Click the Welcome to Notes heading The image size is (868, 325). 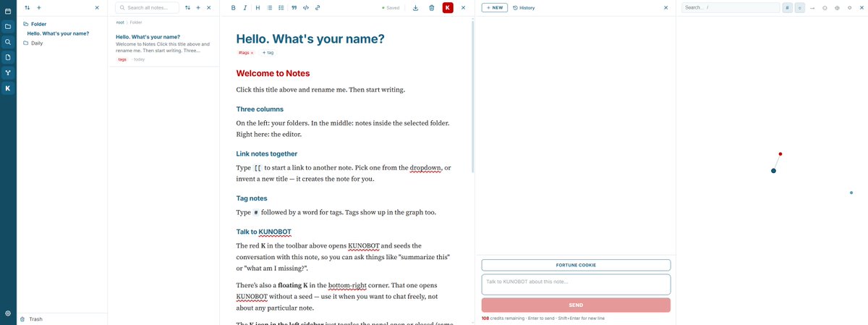(273, 73)
